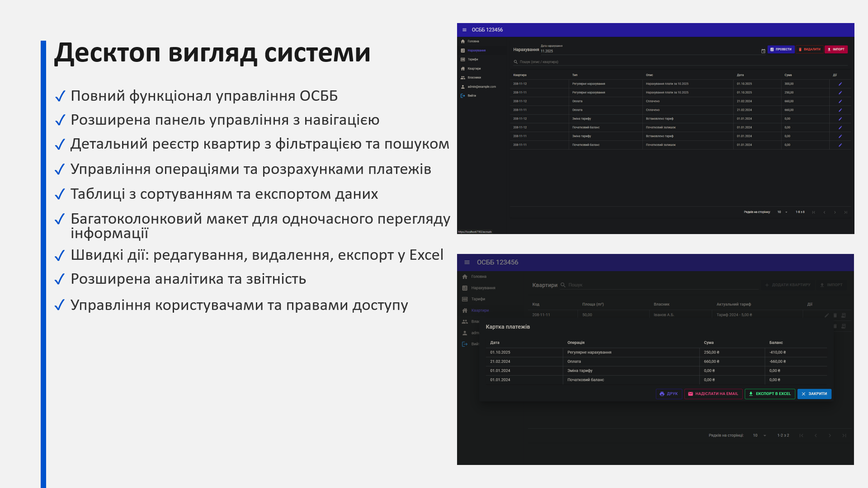Click edit pencil for the 250,00 accrual row
The height and width of the screenshot is (488, 868).
[840, 93]
